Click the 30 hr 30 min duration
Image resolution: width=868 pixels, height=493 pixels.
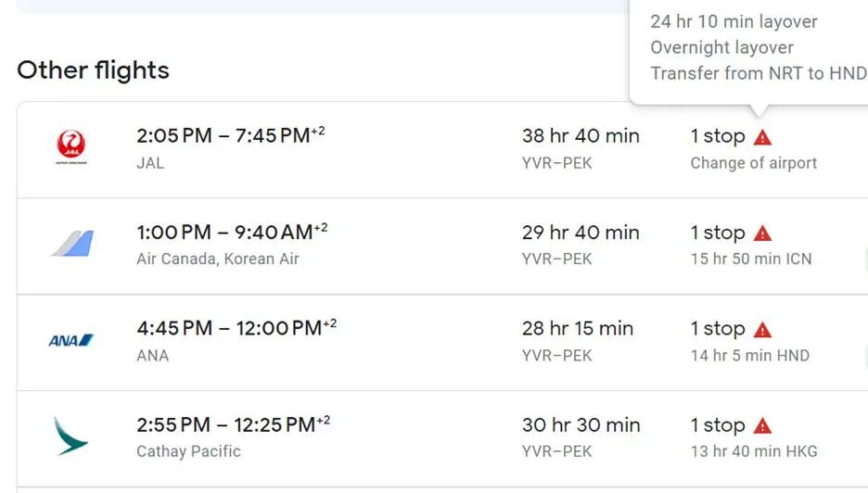(x=581, y=425)
